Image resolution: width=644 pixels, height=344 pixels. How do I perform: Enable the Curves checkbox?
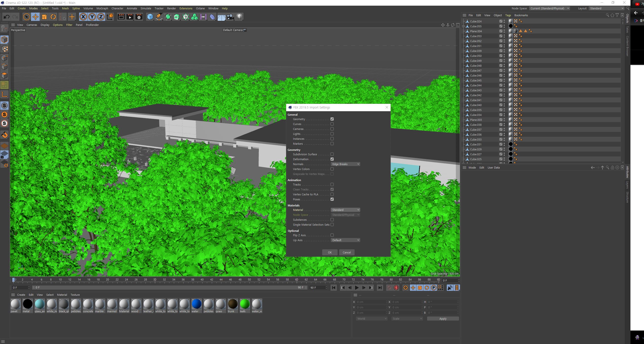point(332,124)
